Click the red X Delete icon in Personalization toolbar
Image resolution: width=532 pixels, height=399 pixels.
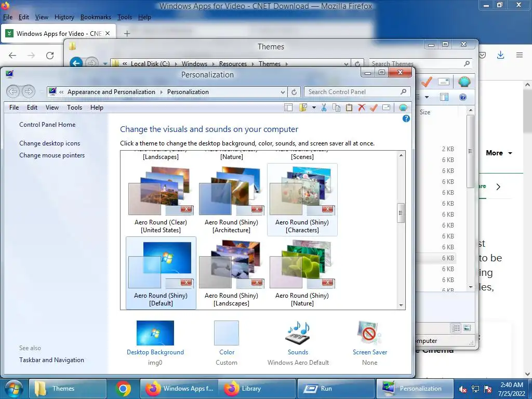[x=362, y=108]
